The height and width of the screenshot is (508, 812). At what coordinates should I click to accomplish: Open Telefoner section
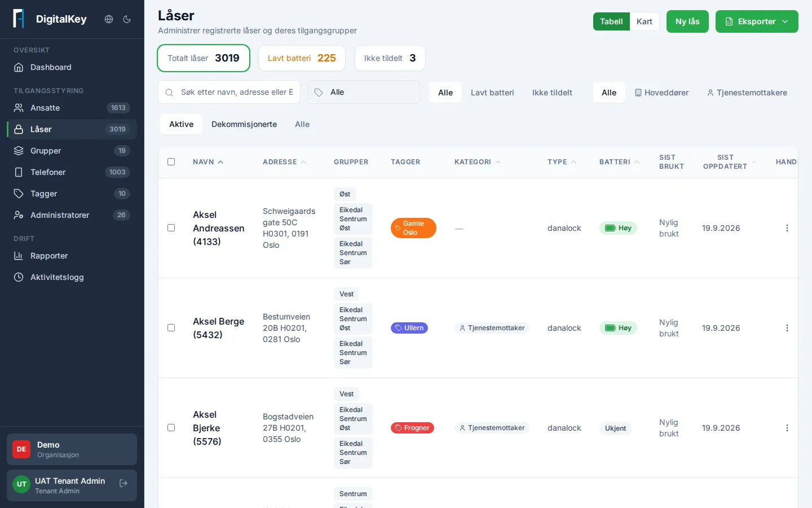click(x=72, y=172)
